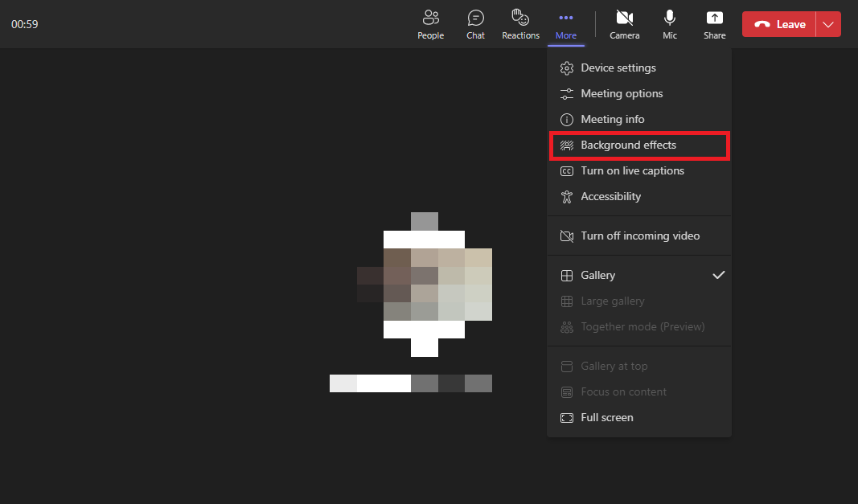Open the Chat icon in toolbar
The width and height of the screenshot is (858, 504).
point(475,18)
